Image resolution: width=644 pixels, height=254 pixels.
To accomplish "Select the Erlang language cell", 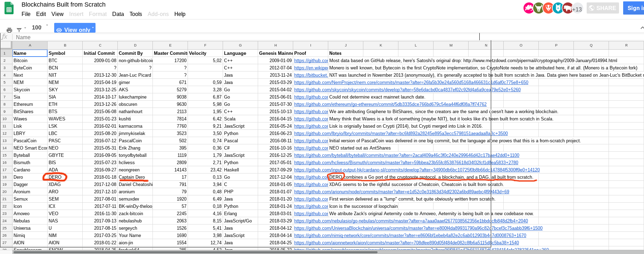I will pyautogui.click(x=240, y=213).
